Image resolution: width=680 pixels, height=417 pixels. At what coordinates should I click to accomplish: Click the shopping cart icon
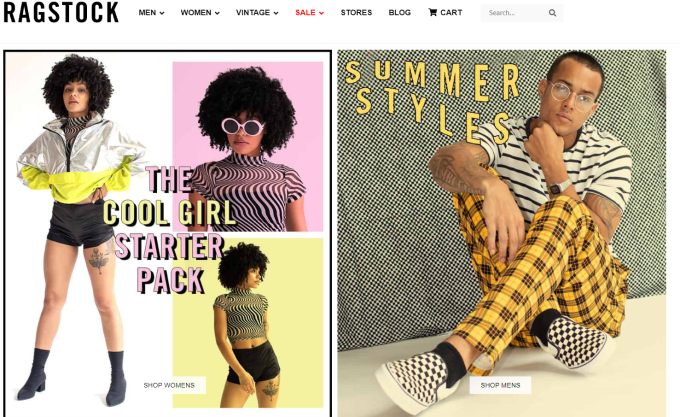(432, 12)
